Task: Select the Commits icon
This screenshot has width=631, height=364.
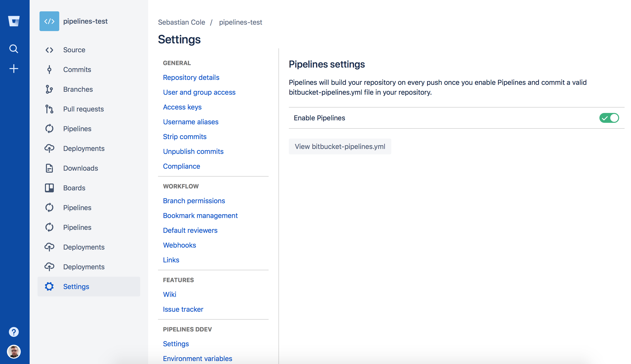Action: (x=49, y=70)
